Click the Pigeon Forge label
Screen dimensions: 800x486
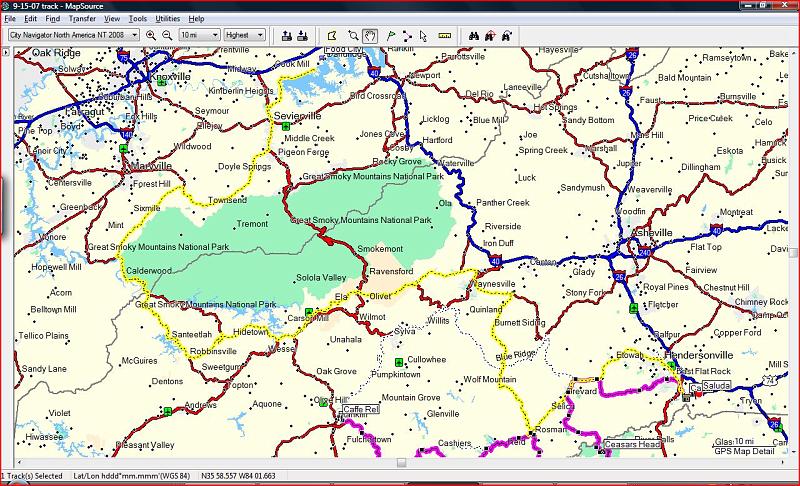point(303,152)
